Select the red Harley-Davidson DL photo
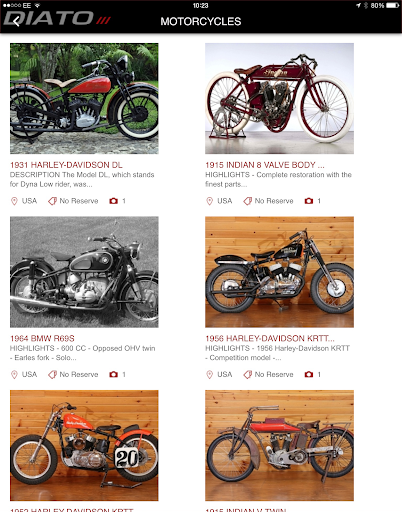Screen dimensions: 402x512 click(84, 98)
